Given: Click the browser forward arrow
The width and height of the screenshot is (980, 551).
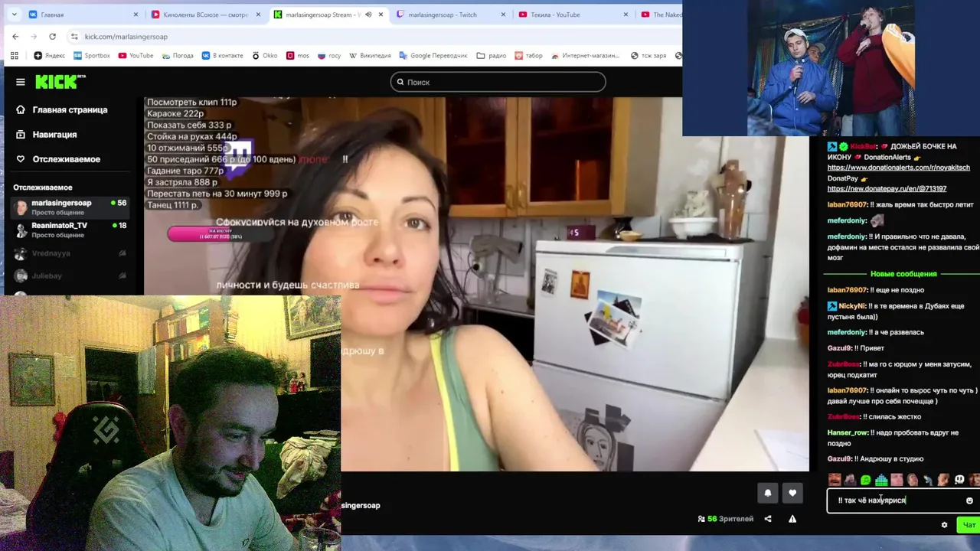Looking at the screenshot, I should (x=34, y=36).
